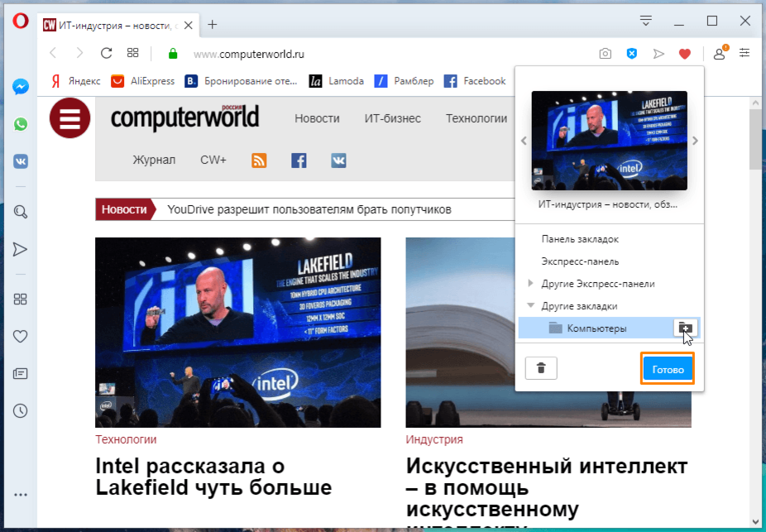766x532 pixels.
Task: Open the AliExpress bookmark
Action: point(142,81)
